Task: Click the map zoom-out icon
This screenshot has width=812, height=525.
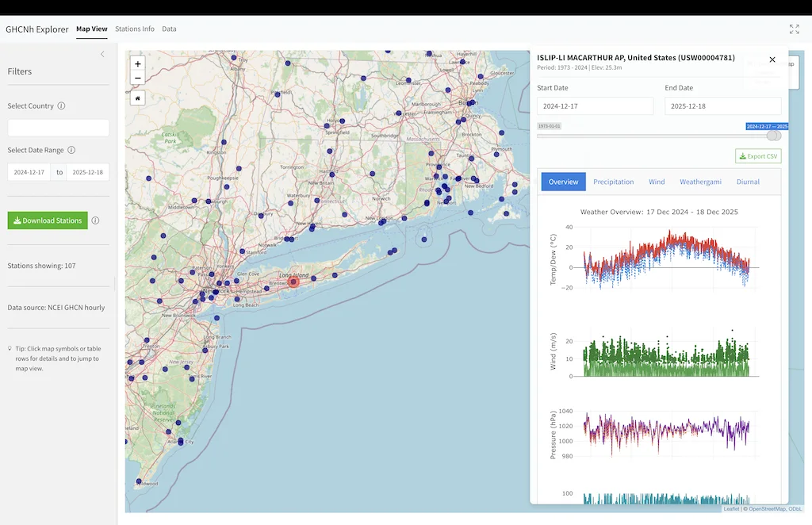Action: pos(137,78)
